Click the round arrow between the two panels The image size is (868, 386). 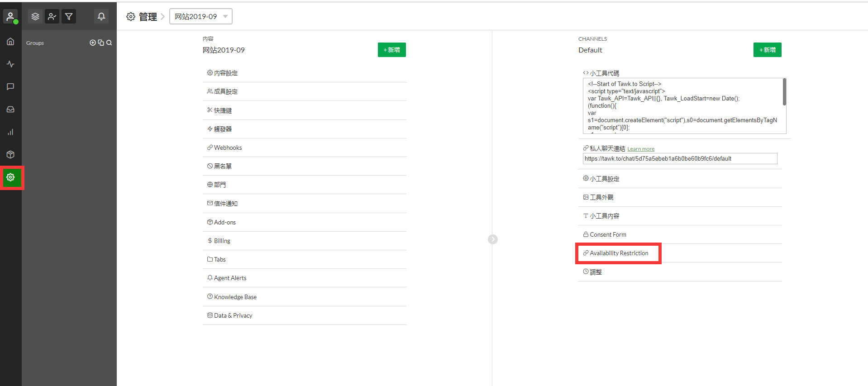493,239
